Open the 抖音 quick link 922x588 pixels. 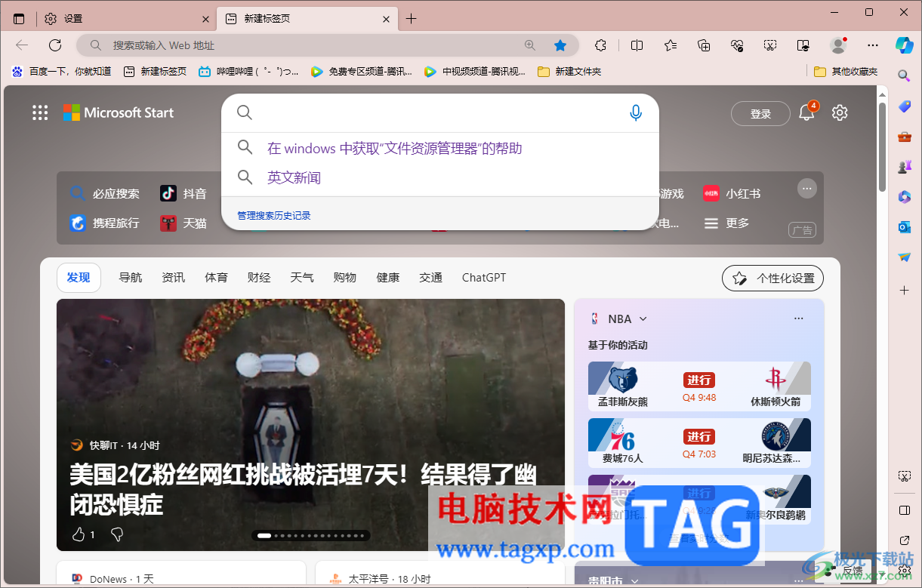point(183,194)
